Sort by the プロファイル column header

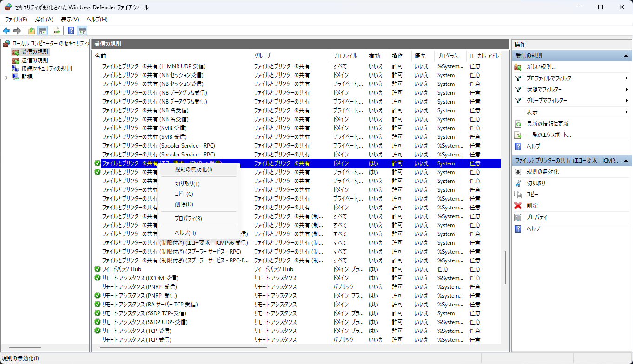pos(349,56)
